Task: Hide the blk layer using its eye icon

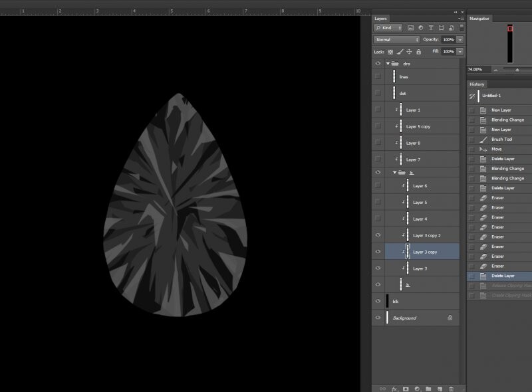Action: (378, 301)
